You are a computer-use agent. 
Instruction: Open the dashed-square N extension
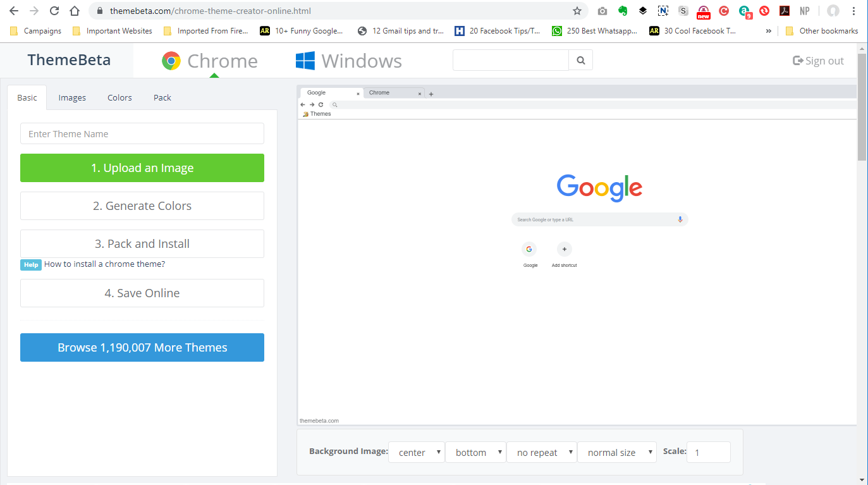click(x=663, y=11)
